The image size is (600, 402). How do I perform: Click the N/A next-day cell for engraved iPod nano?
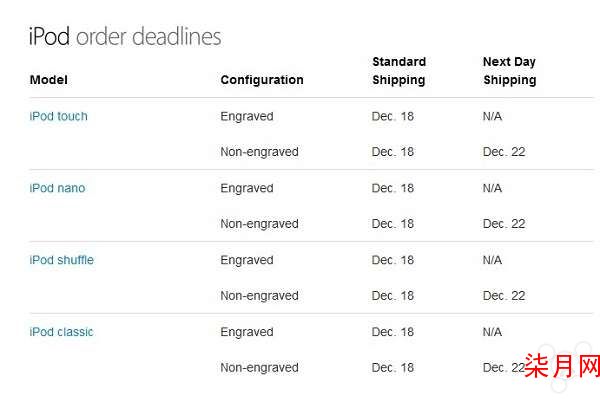[492, 188]
